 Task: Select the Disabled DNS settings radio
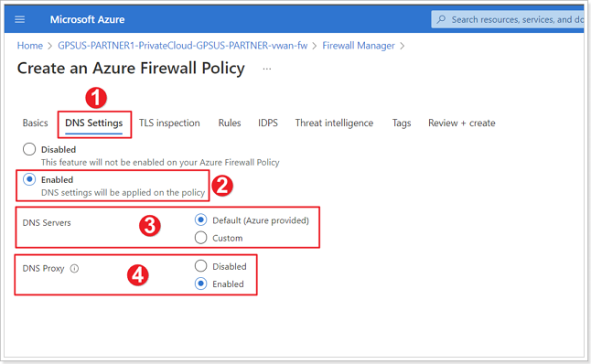tap(29, 149)
